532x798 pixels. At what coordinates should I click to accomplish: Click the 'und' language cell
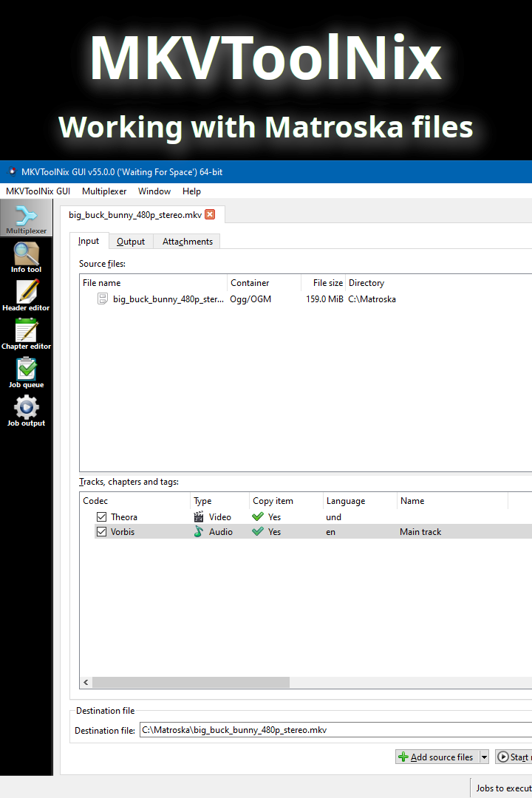click(333, 517)
